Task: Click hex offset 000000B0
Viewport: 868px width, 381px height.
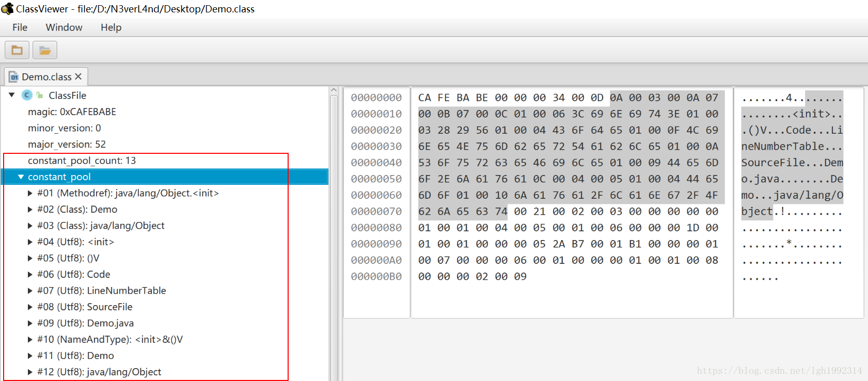Action: (x=376, y=276)
